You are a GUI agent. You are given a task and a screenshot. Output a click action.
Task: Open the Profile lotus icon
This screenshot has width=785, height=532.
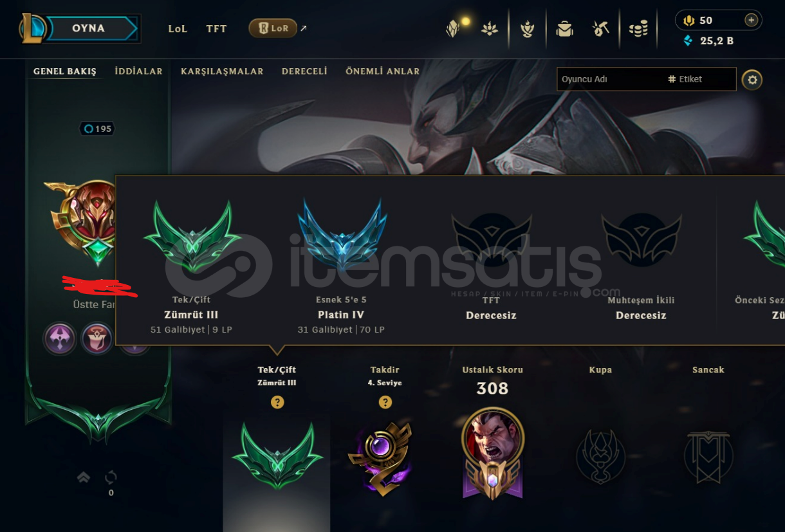pyautogui.click(x=490, y=28)
